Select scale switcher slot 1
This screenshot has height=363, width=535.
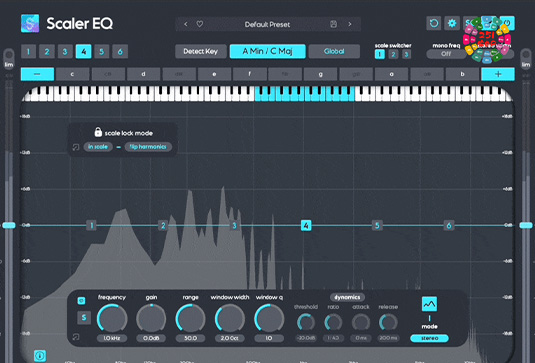tap(379, 54)
